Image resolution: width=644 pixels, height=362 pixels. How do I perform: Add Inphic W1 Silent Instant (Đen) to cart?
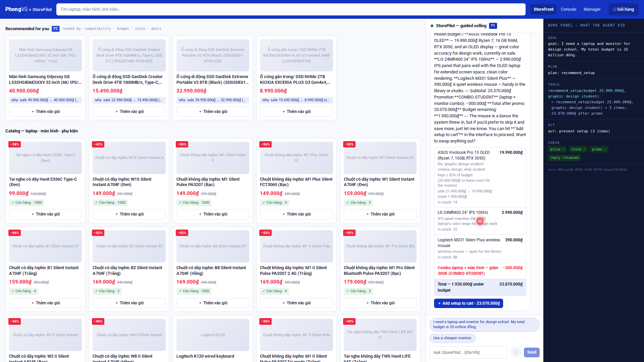[380, 214]
